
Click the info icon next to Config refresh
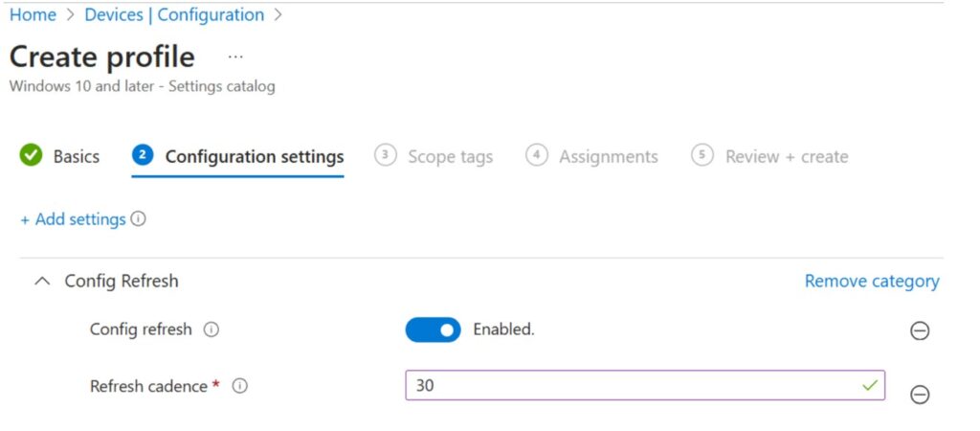tap(212, 329)
